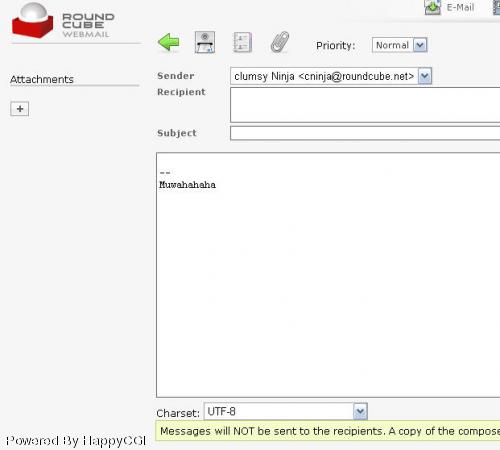Click the send message toolbar icon
500x450 pixels.
[205, 42]
